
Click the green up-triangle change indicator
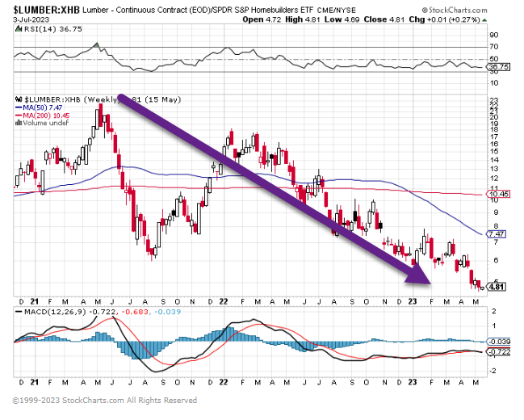[484, 20]
